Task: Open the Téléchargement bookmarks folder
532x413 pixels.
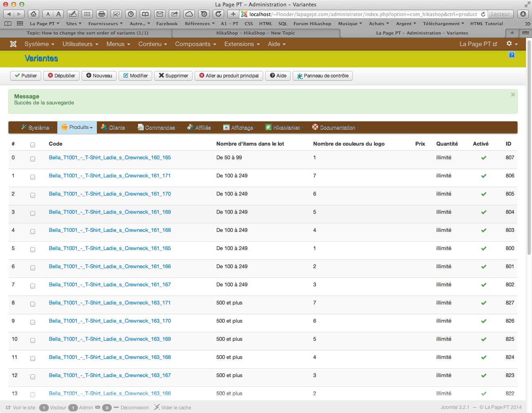Action: point(443,24)
